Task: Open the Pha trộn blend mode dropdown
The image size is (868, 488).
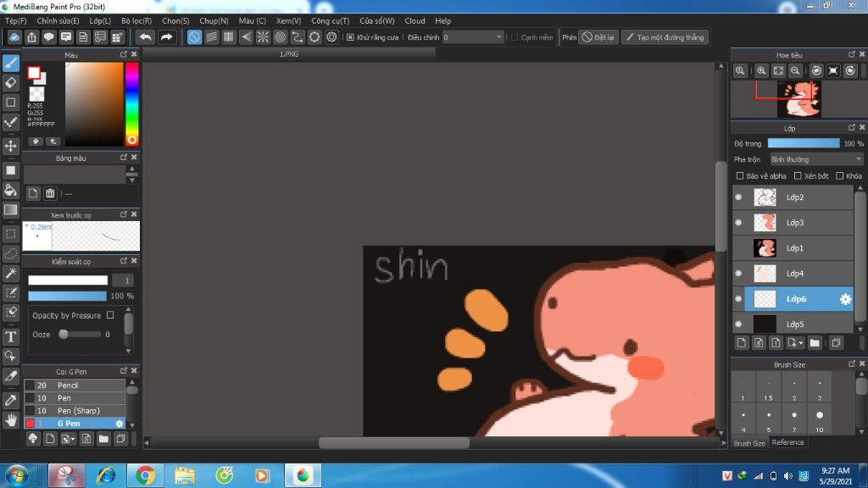Action: point(816,159)
